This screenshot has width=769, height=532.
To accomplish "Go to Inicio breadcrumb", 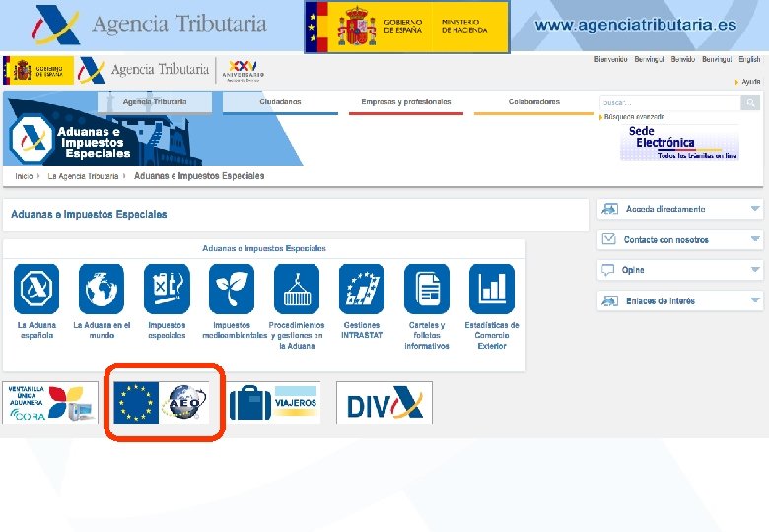I will pyautogui.click(x=24, y=176).
